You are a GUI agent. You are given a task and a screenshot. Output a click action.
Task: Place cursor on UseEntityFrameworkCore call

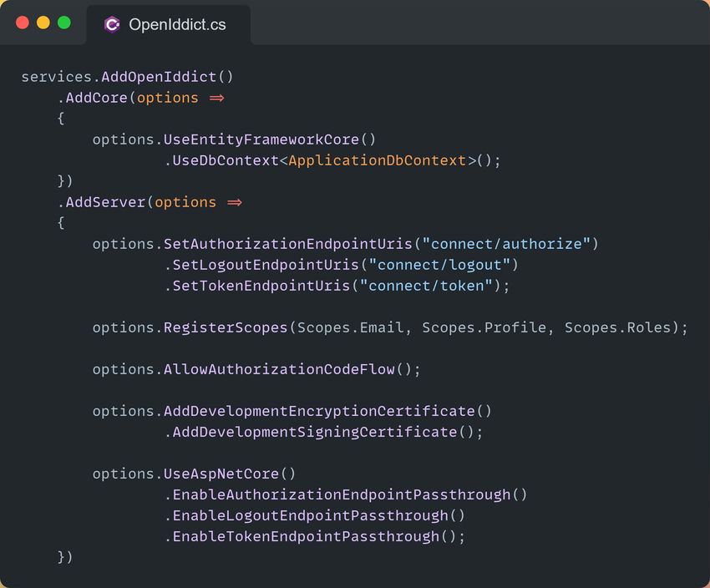point(270,139)
